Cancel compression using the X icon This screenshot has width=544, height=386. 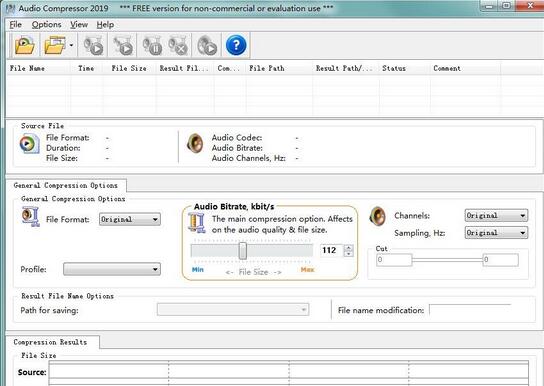(x=178, y=46)
